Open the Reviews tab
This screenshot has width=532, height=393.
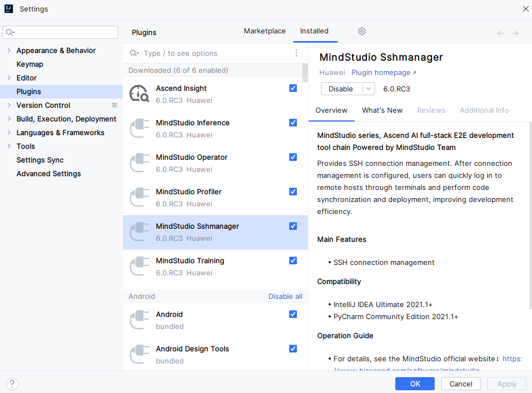tap(431, 111)
